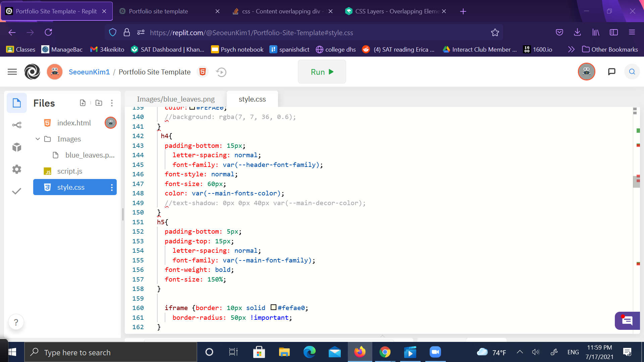Open the history clock icon
Image resolution: width=644 pixels, height=362 pixels.
(x=221, y=72)
